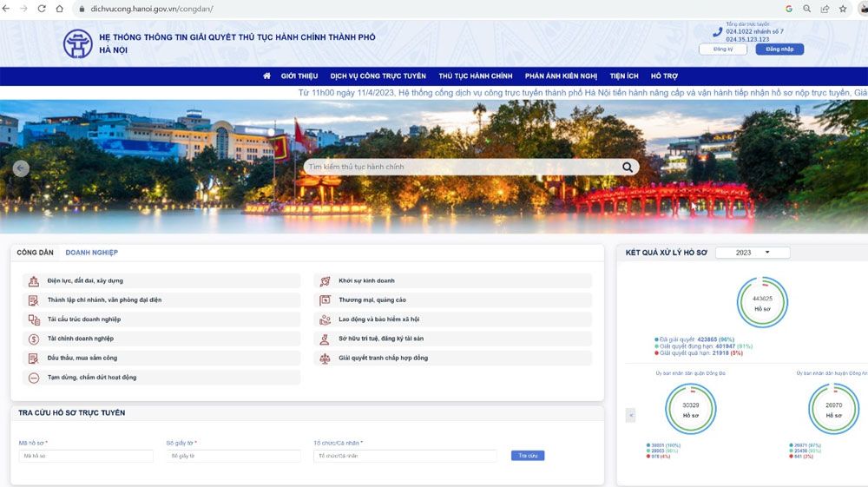
Task: Click Khởi sự kinh doanh rocket icon
Action: click(325, 281)
